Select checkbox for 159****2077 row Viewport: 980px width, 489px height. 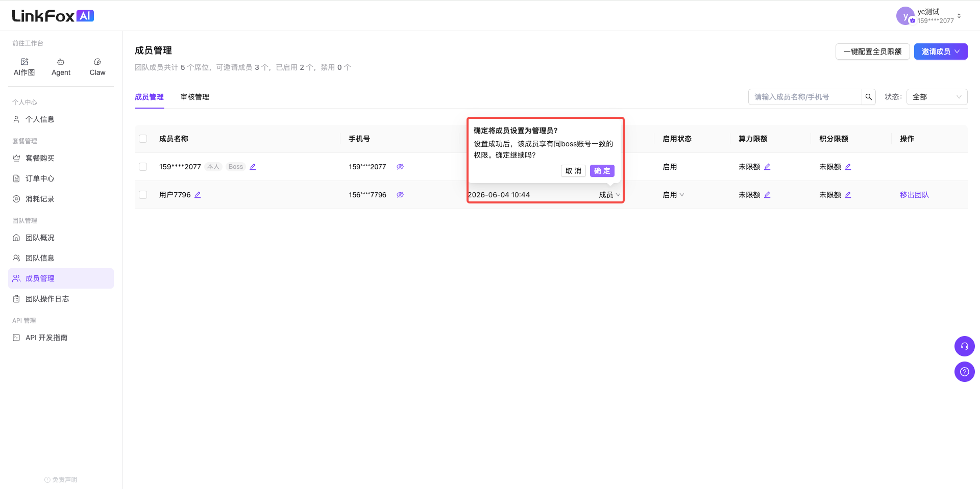(143, 167)
